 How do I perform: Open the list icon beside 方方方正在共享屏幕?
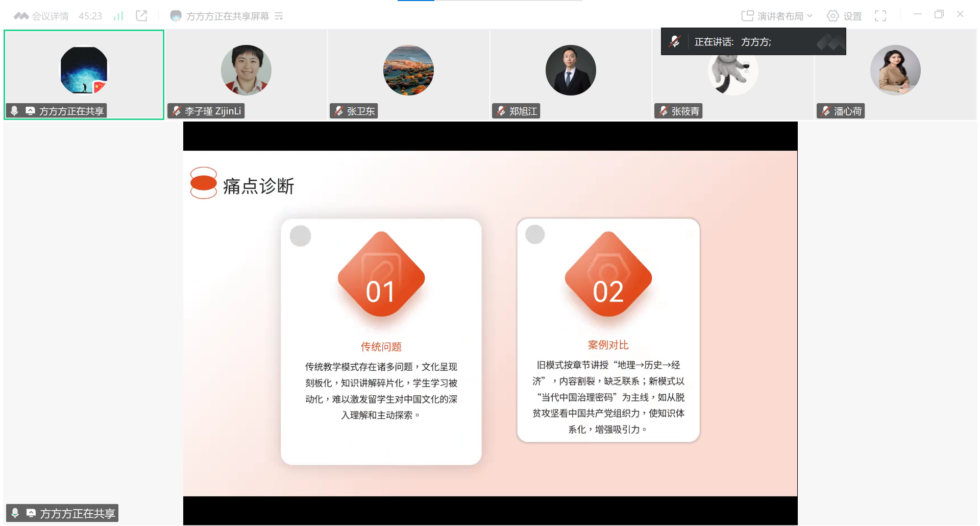(x=279, y=16)
